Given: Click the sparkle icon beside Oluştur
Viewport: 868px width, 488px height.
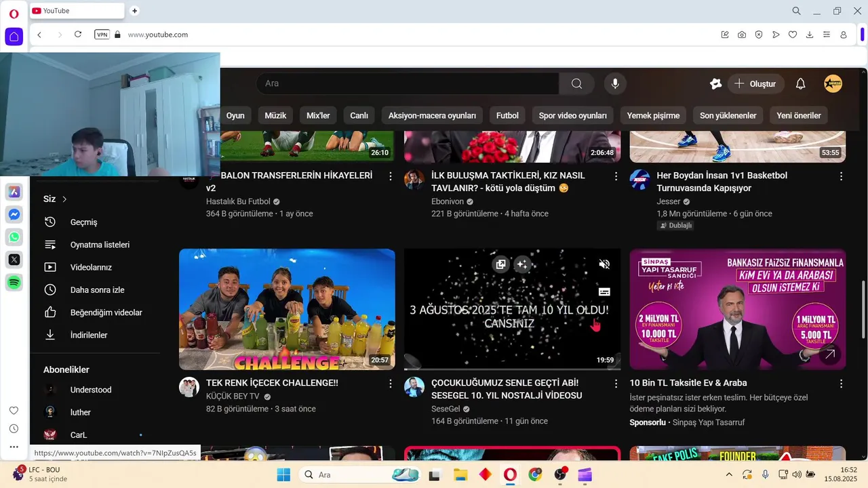Looking at the screenshot, I should click(715, 84).
